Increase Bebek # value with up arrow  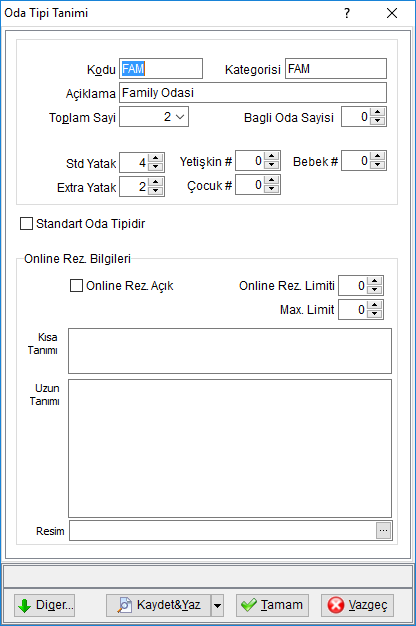click(378, 156)
